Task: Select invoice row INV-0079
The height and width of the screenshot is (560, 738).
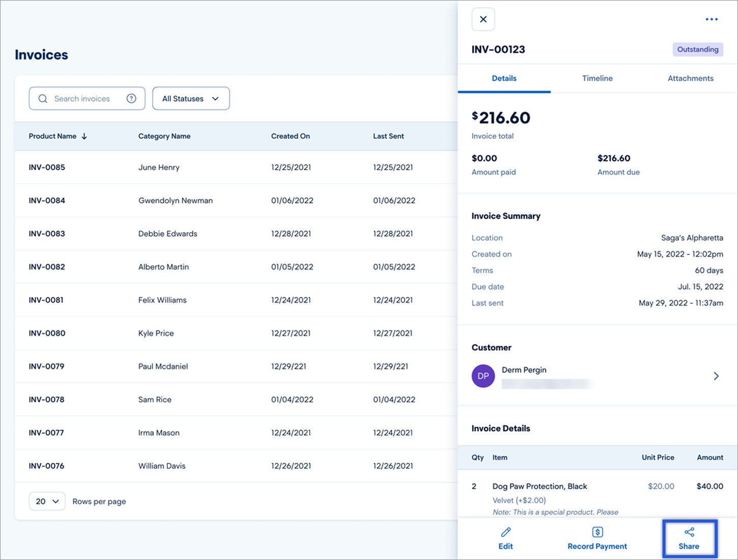Action: [x=236, y=366]
